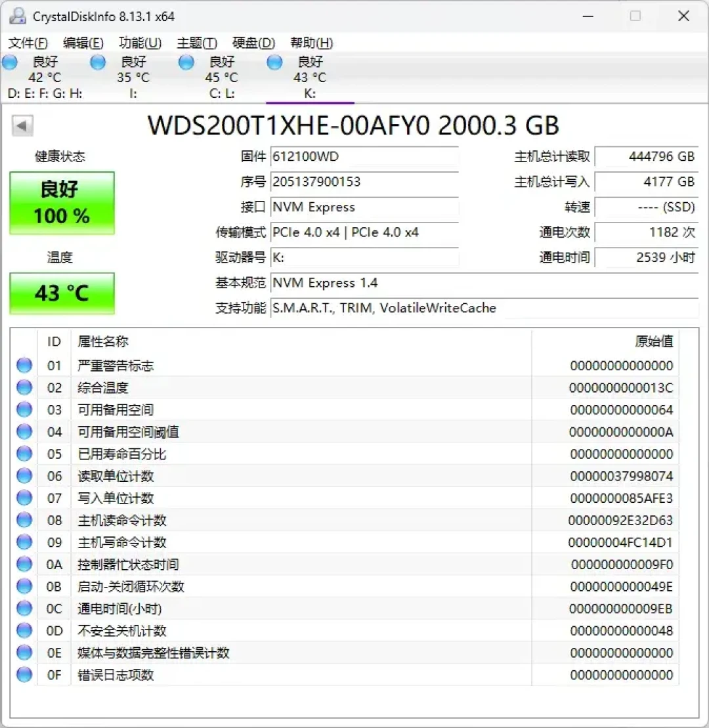Click the 健康状态 label

pyautogui.click(x=60, y=156)
